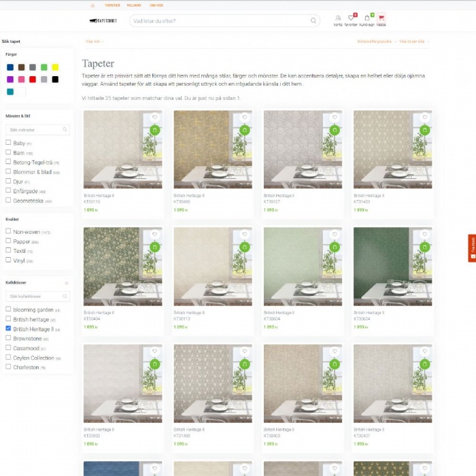Open the Visa sök dropdown
476x476 pixels.
[93, 41]
